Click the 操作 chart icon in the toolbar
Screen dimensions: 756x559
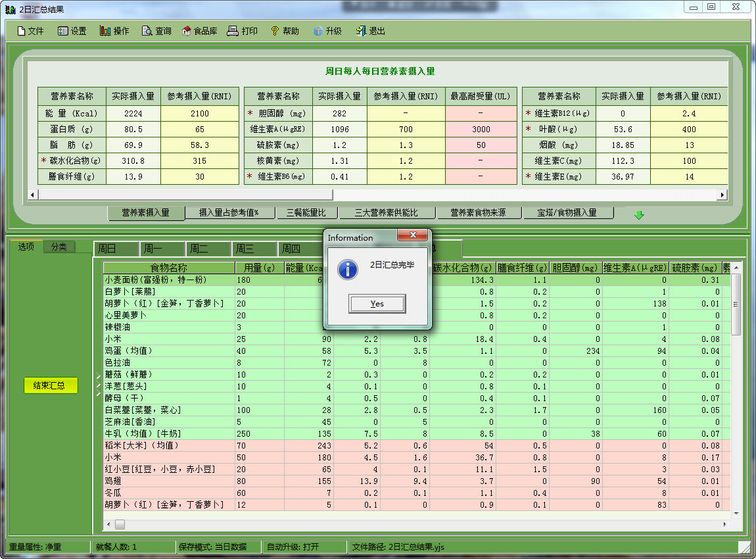(x=105, y=31)
